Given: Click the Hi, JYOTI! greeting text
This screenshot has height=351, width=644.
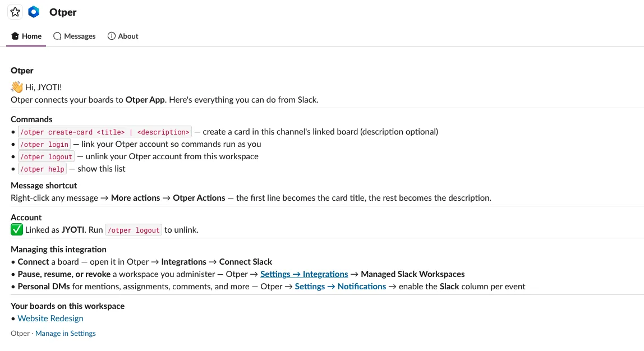Looking at the screenshot, I should 44,87.
